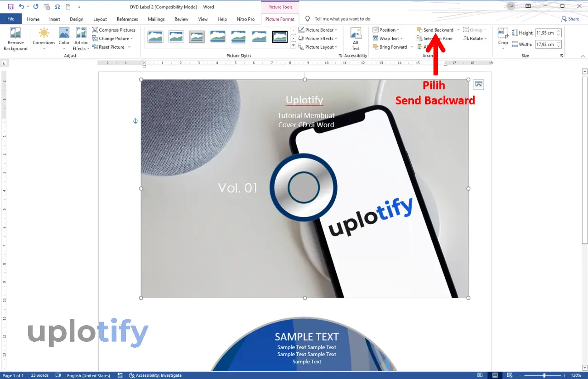The image size is (588, 379).
Task: Open Customize Quick Access Toolbar arrow
Action: click(x=79, y=7)
